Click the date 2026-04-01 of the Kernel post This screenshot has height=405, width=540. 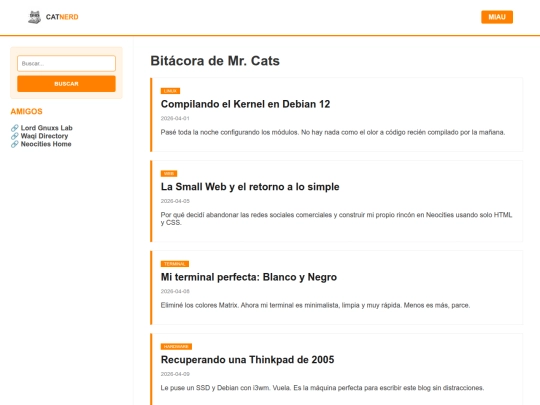[175, 118]
